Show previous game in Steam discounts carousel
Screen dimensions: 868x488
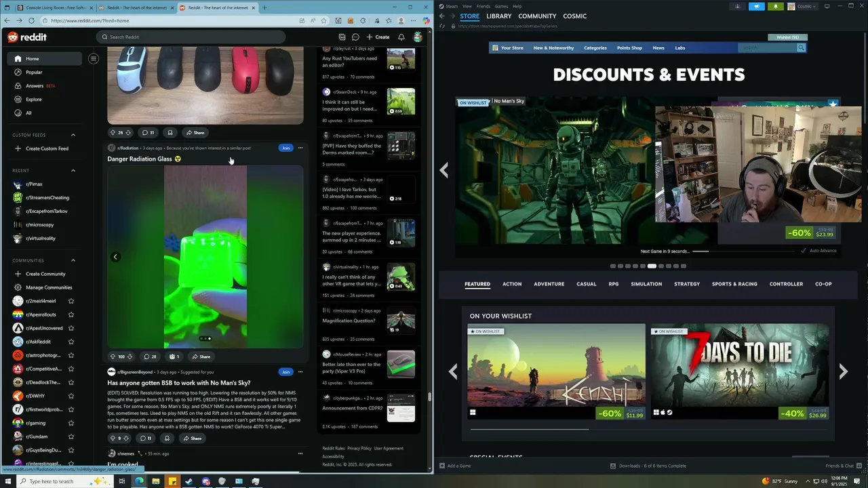tap(444, 170)
